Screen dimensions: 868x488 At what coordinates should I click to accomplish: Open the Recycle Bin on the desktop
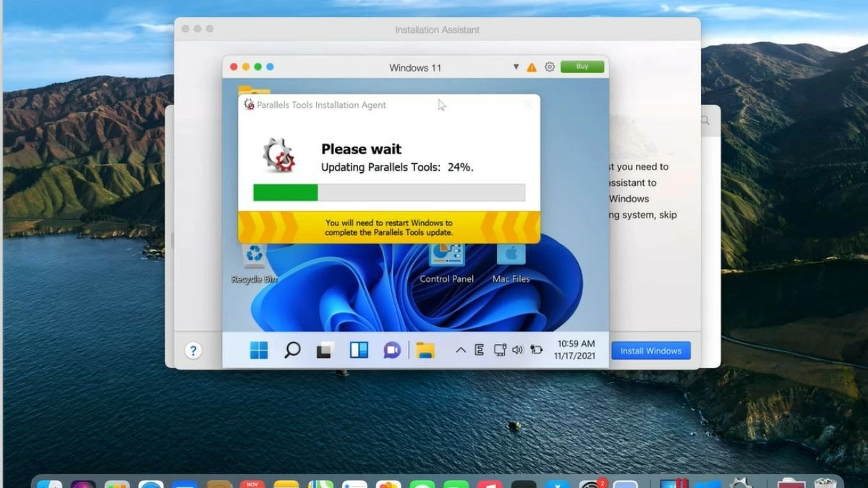point(253,257)
